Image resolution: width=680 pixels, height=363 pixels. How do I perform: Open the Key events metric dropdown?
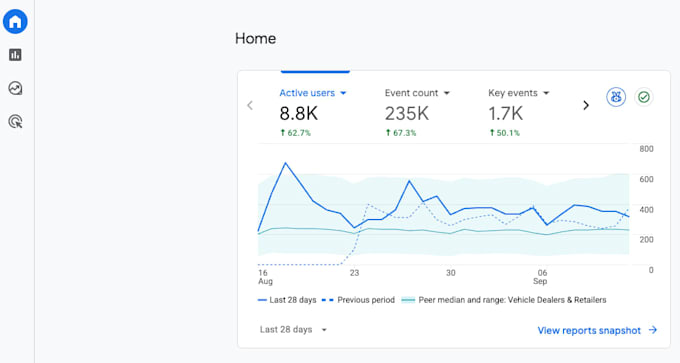(519, 93)
